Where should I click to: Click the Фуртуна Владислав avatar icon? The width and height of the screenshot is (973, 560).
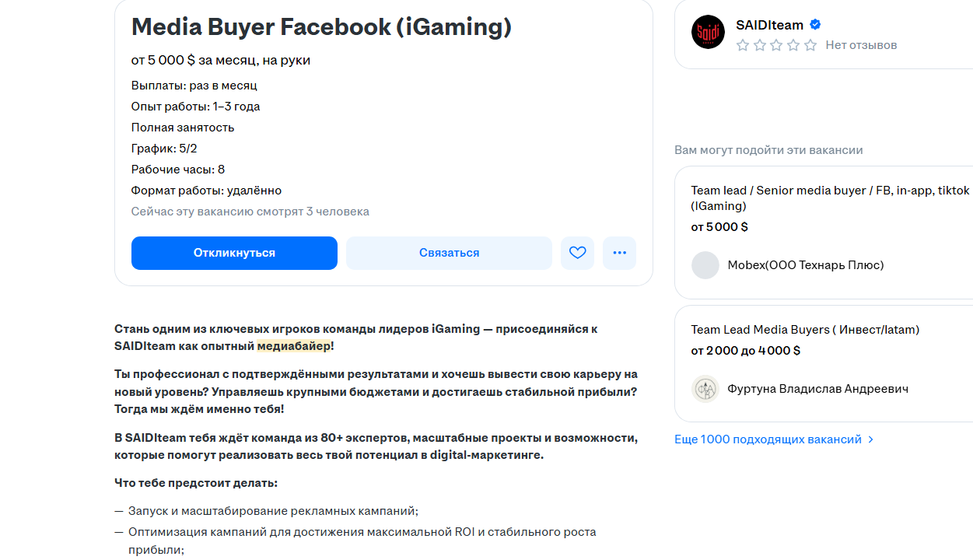[705, 388]
